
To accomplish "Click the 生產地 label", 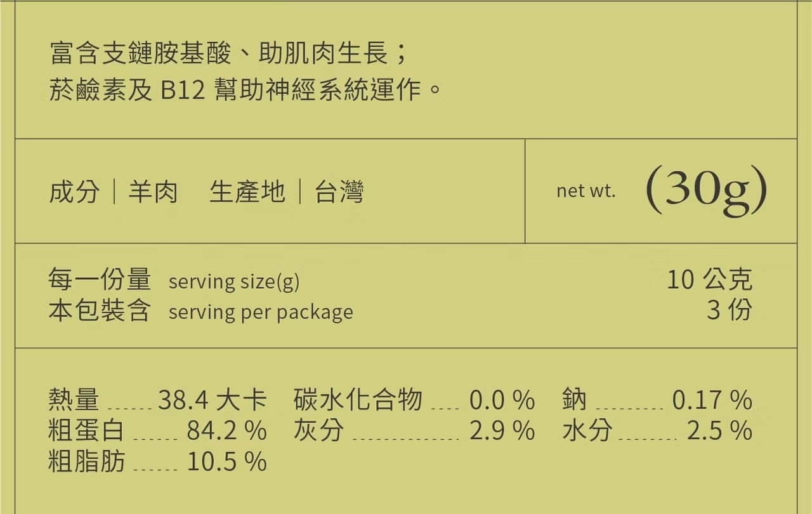I will (x=247, y=192).
